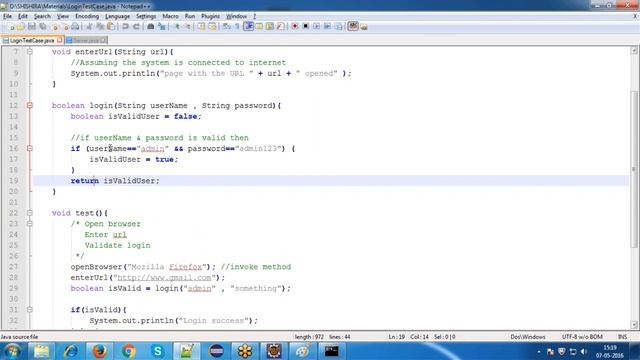Click the Print toolbar icon

[76, 27]
